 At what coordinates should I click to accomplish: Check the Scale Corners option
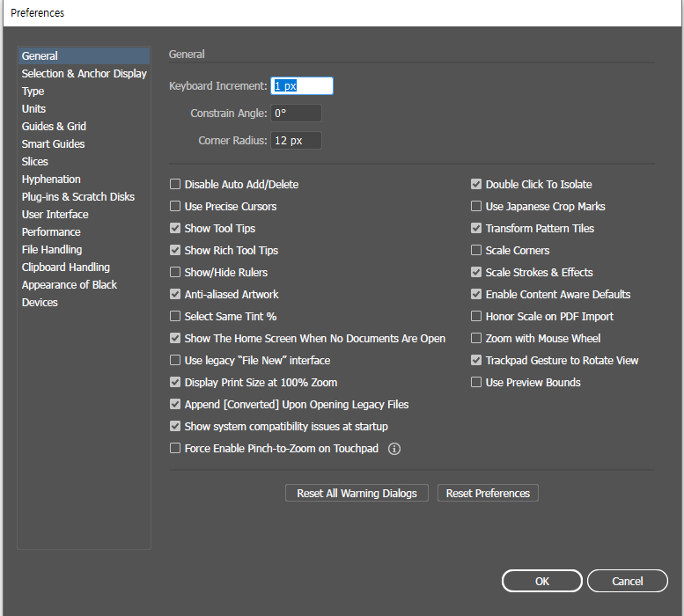click(x=476, y=250)
